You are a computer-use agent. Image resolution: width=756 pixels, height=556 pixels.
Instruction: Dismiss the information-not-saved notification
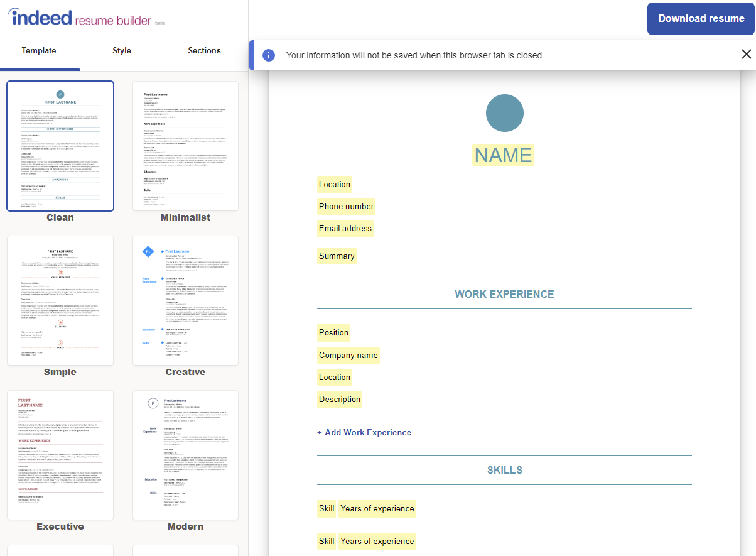pyautogui.click(x=746, y=55)
